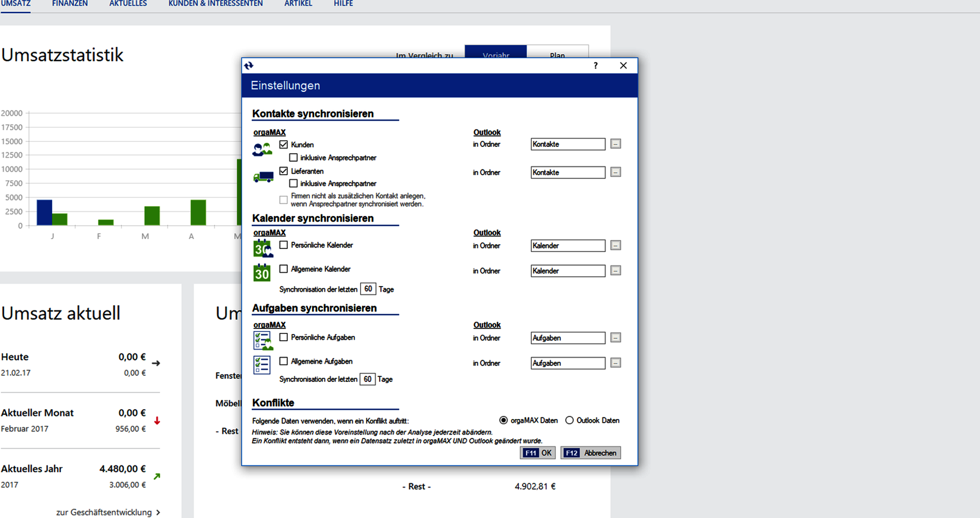The width and height of the screenshot is (980, 518).
Task: Open the FINANZEN tab
Action: tap(70, 4)
